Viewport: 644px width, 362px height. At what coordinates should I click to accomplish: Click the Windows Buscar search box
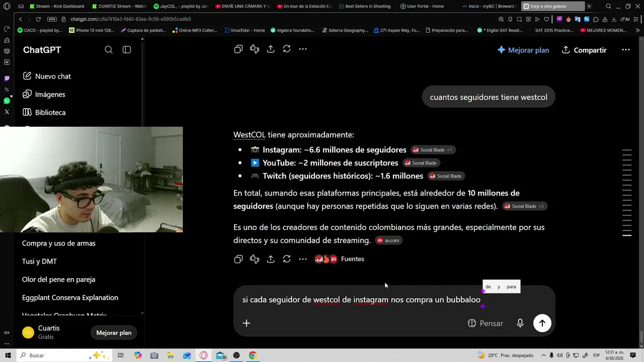click(x=64, y=355)
